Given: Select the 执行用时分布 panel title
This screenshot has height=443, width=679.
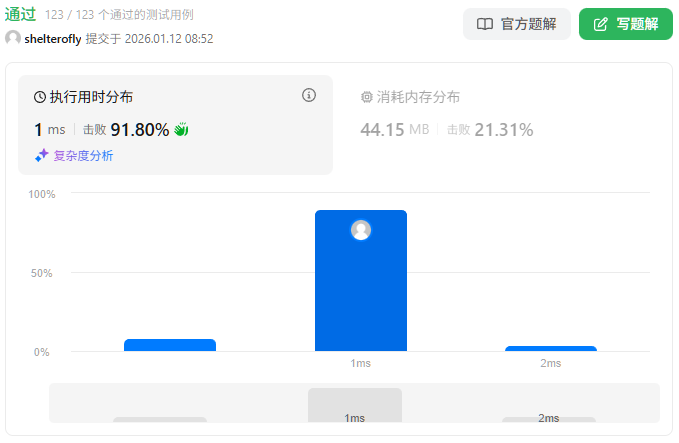Looking at the screenshot, I should point(91,97).
